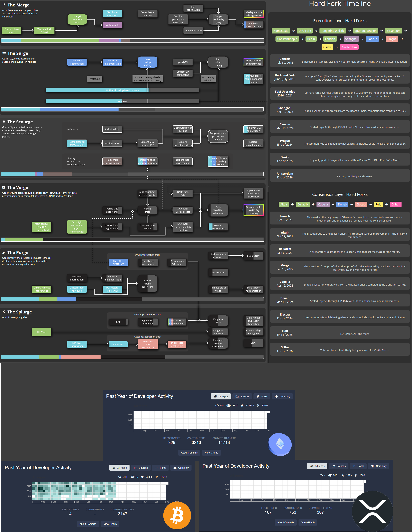Click The Verge checkmark icon

pyautogui.click(x=4, y=187)
